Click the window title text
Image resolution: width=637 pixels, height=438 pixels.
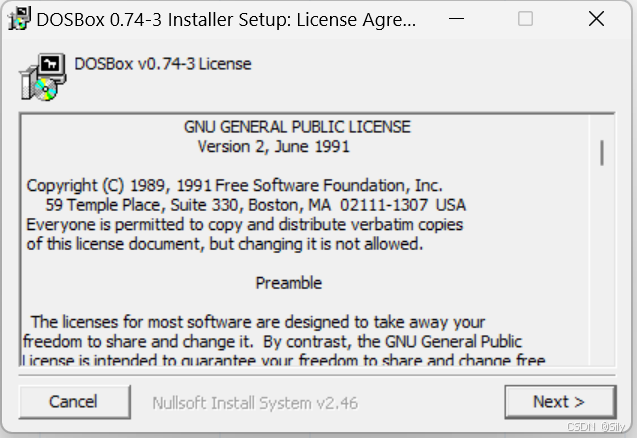pyautogui.click(x=226, y=20)
